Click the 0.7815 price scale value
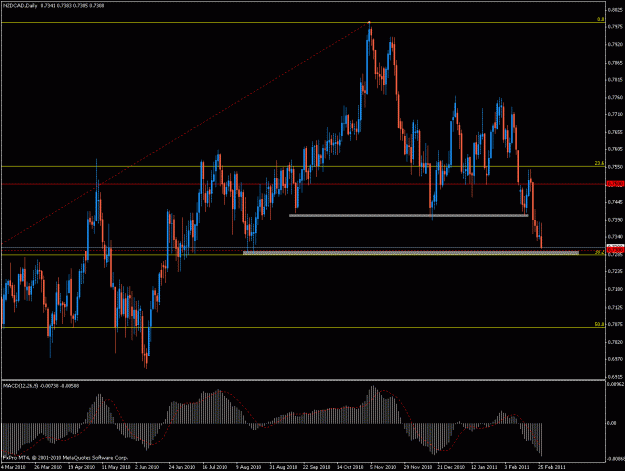Screen dimensions: 625x471 coord(615,80)
